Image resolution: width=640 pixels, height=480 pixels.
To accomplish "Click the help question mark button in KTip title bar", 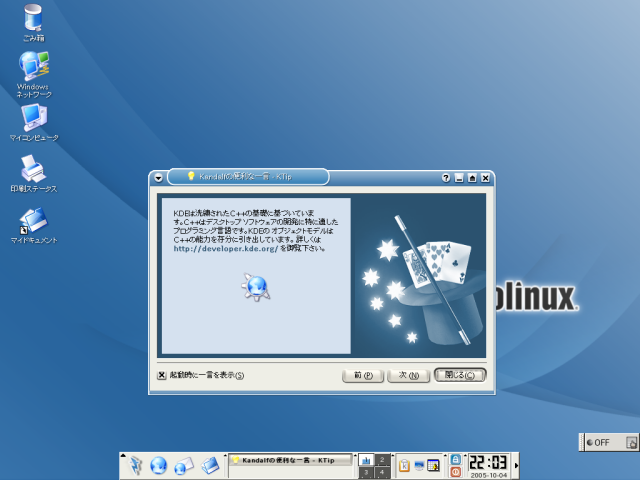I will click(446, 178).
